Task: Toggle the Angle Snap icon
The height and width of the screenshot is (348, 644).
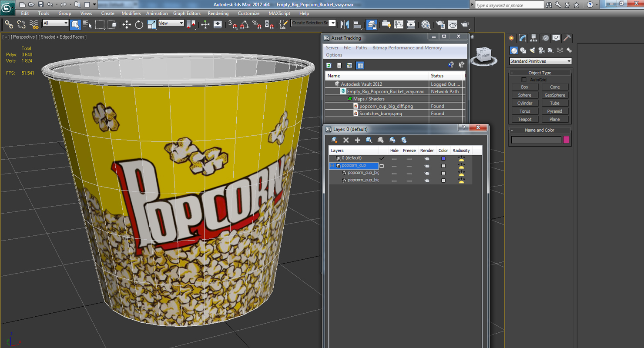Action: (245, 24)
